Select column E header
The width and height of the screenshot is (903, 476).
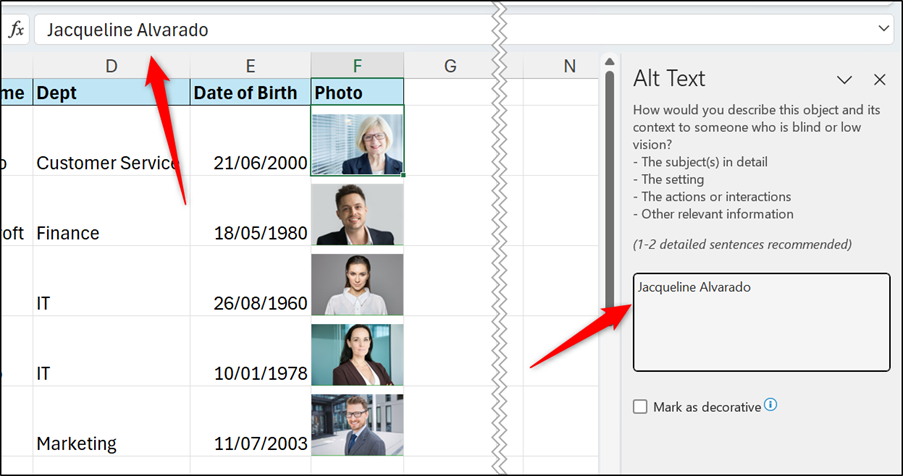[250, 66]
